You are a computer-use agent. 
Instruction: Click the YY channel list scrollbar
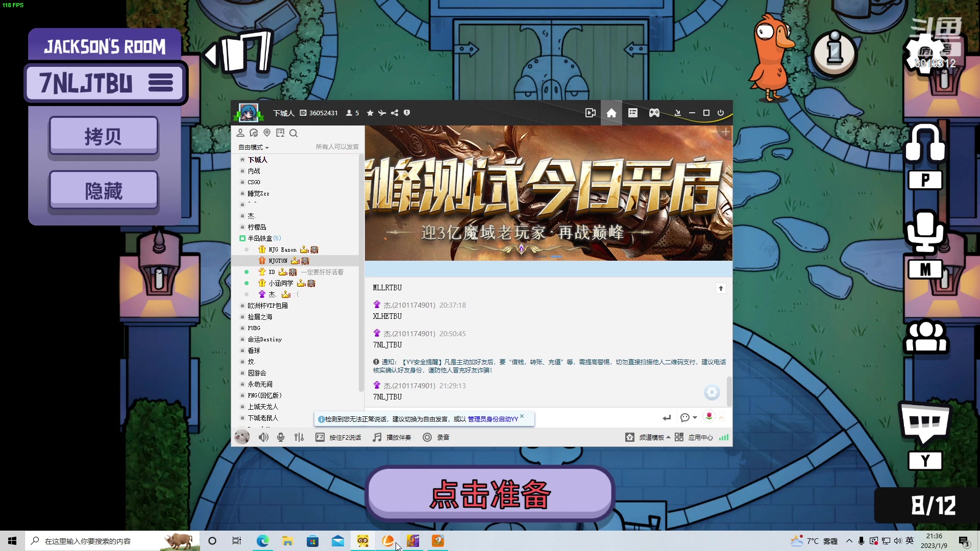click(x=361, y=273)
